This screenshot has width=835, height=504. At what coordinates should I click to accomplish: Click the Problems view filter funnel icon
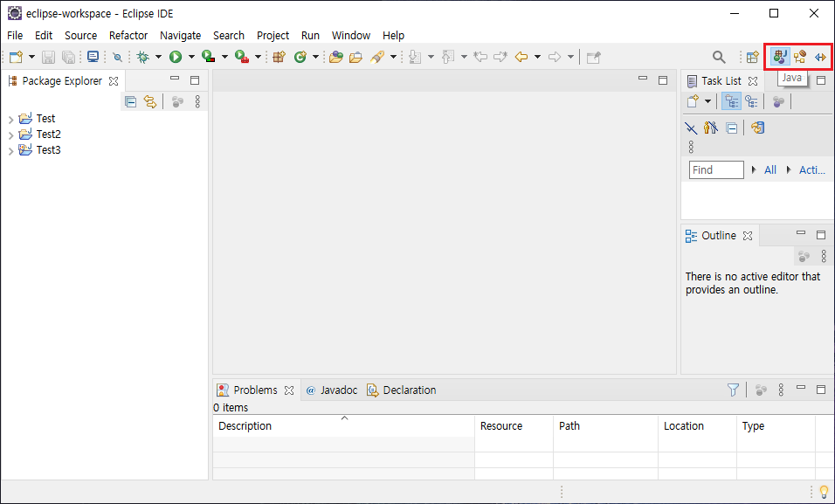734,390
